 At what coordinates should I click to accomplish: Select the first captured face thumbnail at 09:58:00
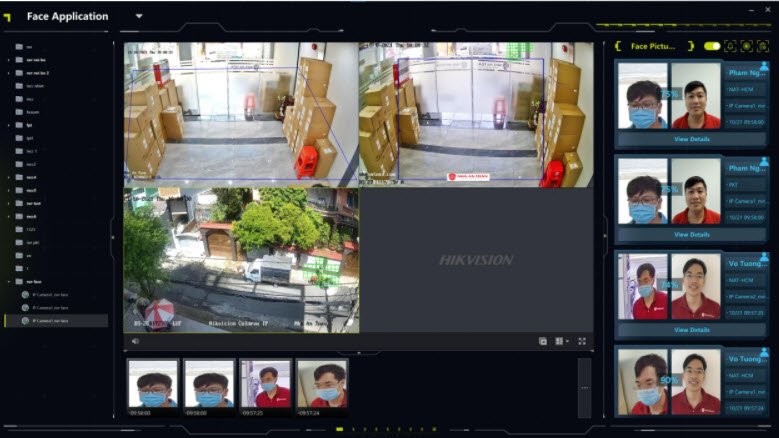[153, 384]
